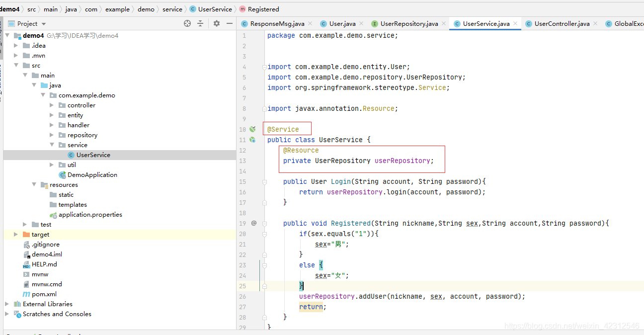644x335 pixels.
Task: Switch to the UserController.java tab
Action: (562, 23)
